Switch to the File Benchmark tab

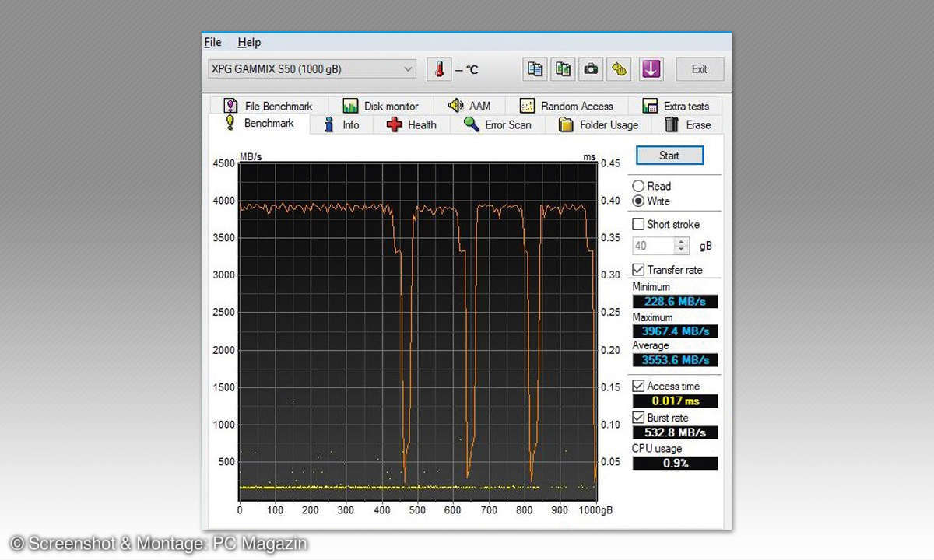269,106
